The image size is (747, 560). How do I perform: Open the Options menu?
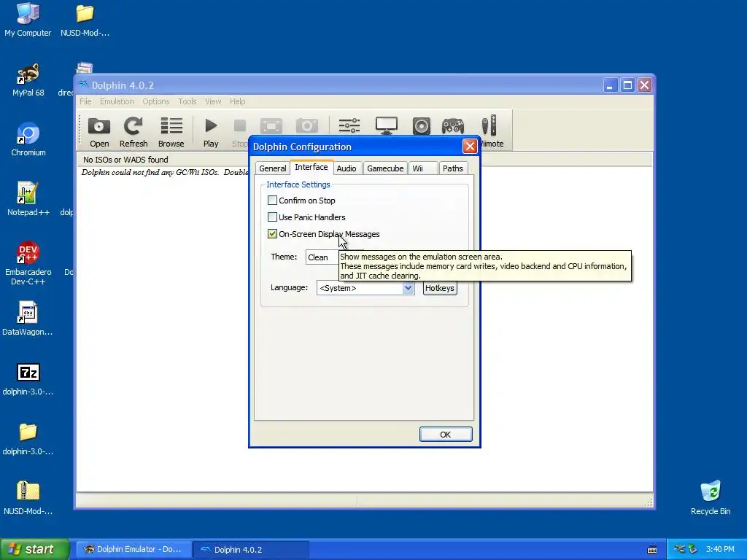pyautogui.click(x=156, y=101)
